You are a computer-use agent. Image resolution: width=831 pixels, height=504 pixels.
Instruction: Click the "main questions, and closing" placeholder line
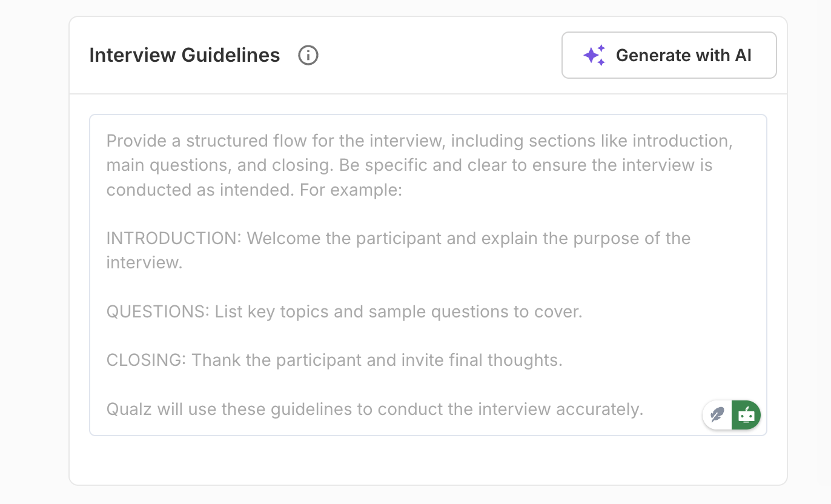point(409,165)
